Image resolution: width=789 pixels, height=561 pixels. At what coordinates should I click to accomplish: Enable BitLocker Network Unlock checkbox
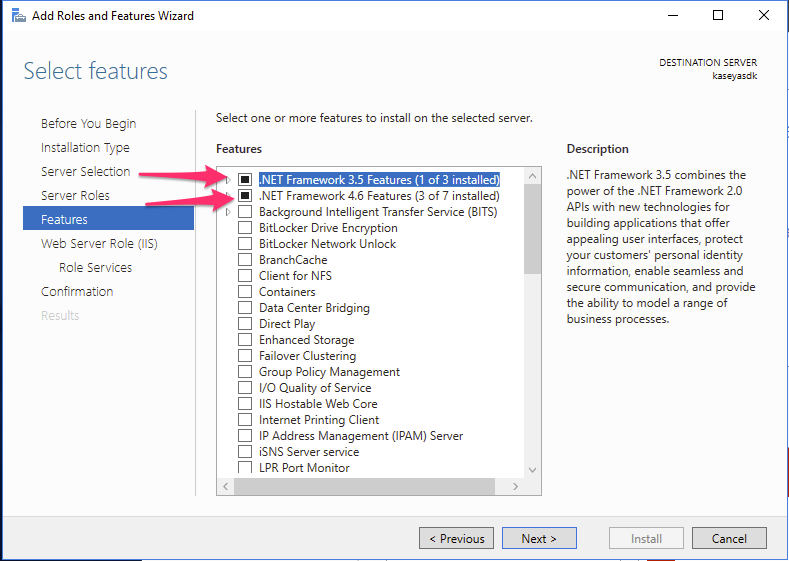click(245, 244)
